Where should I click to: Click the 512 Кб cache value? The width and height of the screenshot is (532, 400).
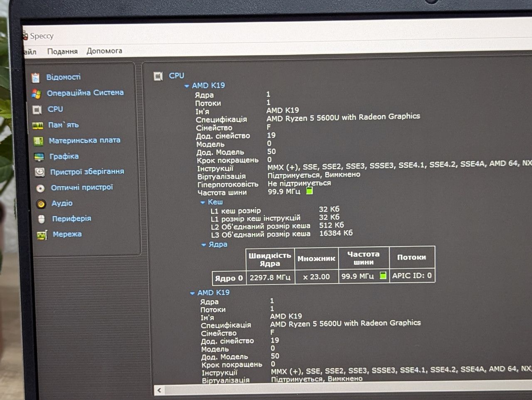point(332,225)
